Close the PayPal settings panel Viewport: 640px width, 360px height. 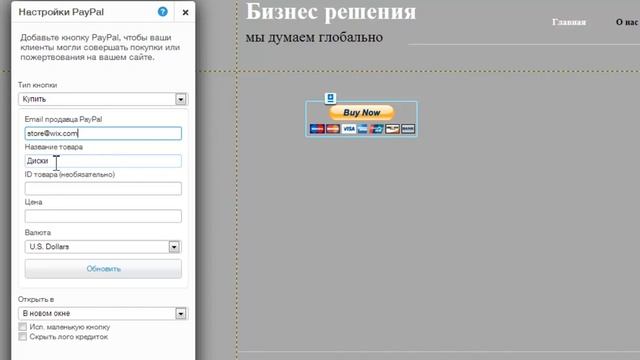pyautogui.click(x=185, y=13)
